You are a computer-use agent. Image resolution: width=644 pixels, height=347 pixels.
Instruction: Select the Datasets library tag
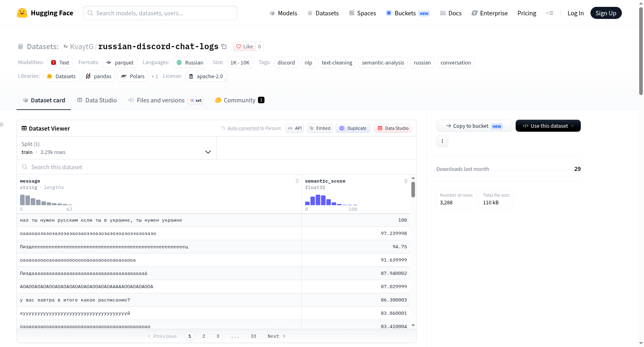(x=61, y=76)
